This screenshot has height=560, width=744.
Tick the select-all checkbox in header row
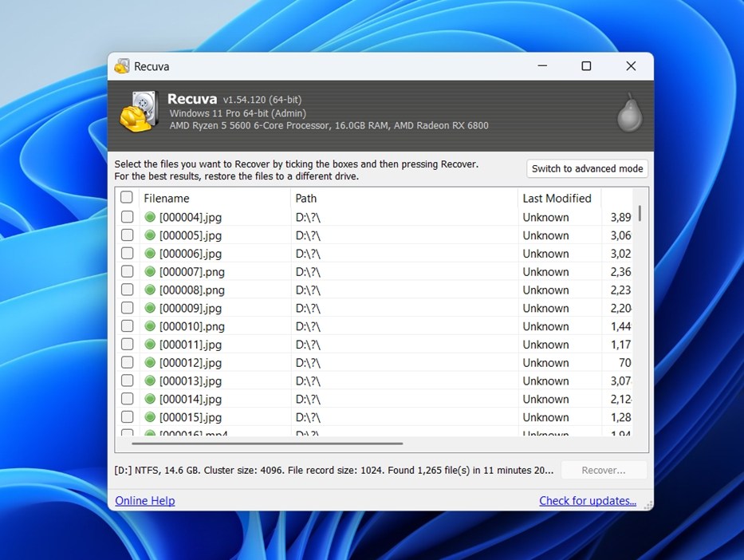pos(127,197)
